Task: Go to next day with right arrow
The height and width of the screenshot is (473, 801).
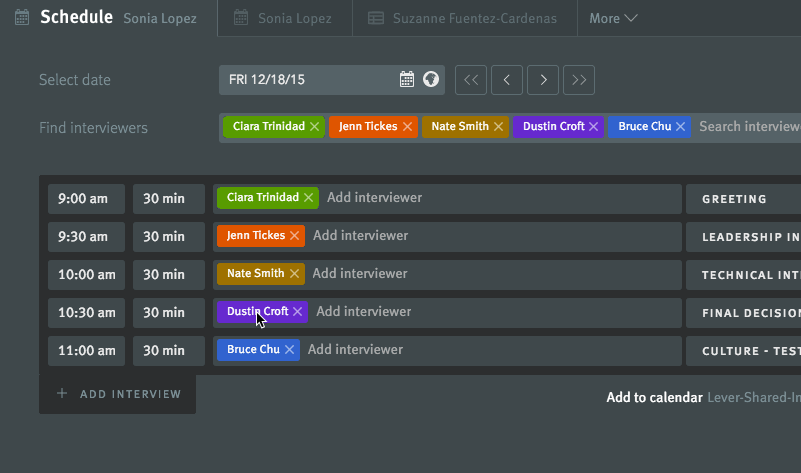Action: click(x=543, y=80)
